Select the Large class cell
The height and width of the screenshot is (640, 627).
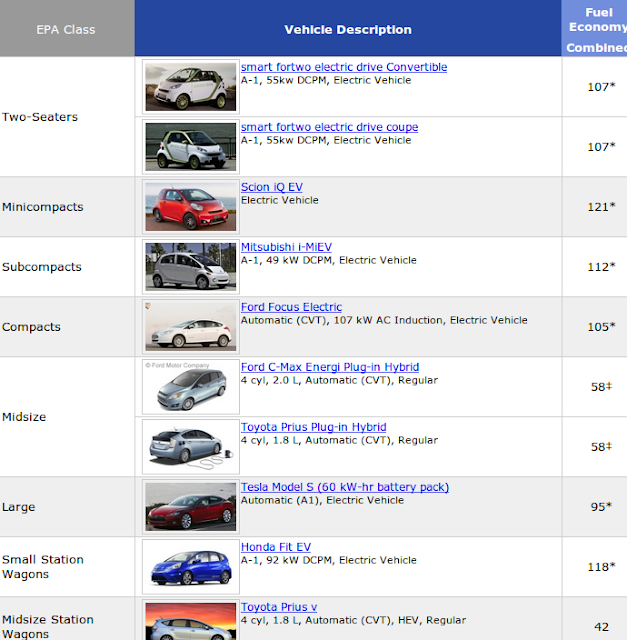tap(67, 507)
